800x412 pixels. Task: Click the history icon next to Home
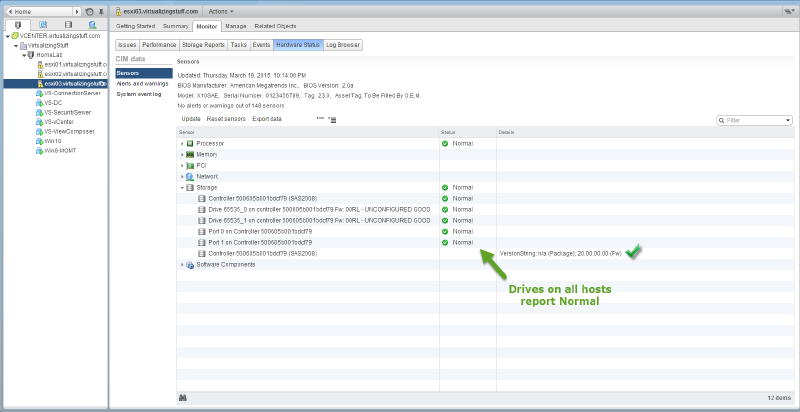[x=90, y=11]
